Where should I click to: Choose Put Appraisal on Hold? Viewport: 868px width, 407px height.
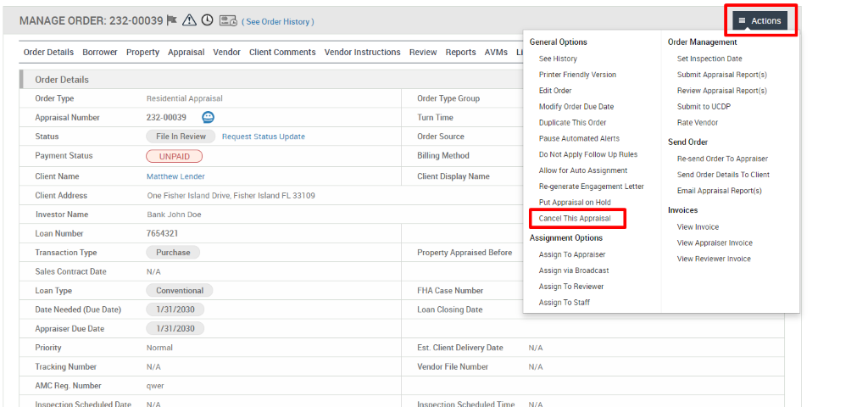tap(575, 203)
